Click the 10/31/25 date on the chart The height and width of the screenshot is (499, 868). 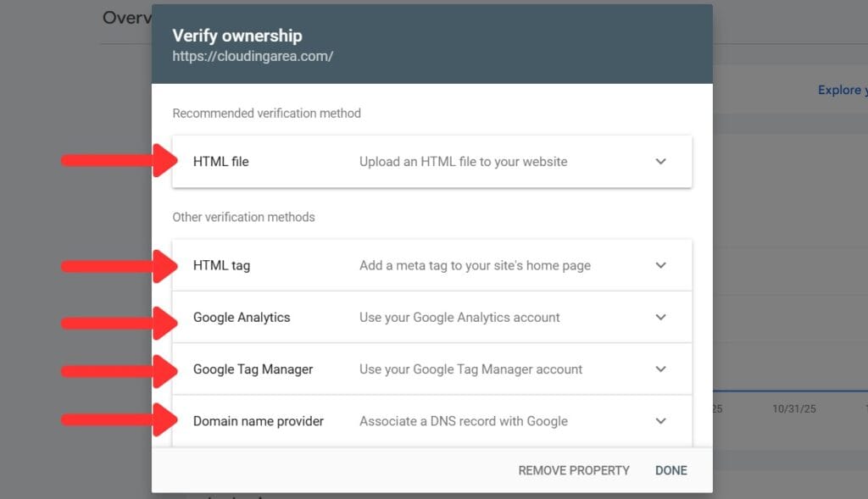793,408
